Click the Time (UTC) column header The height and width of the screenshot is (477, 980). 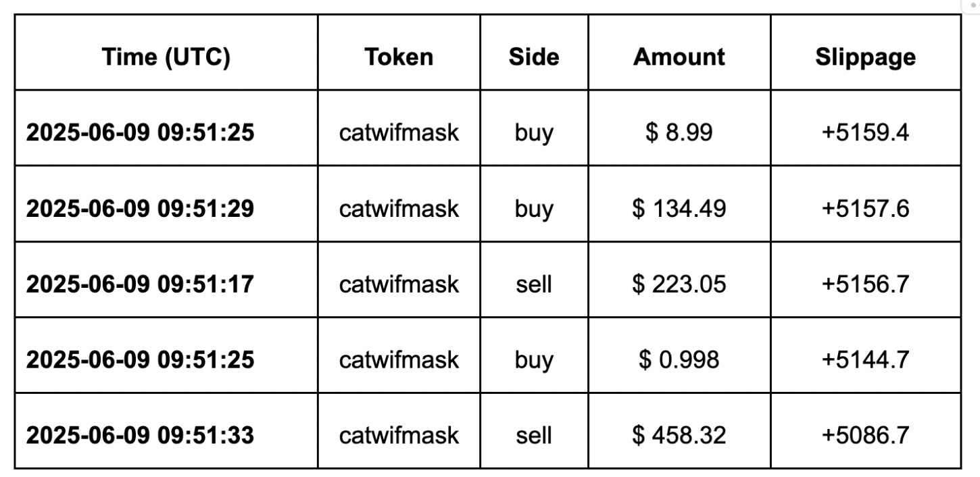[166, 57]
